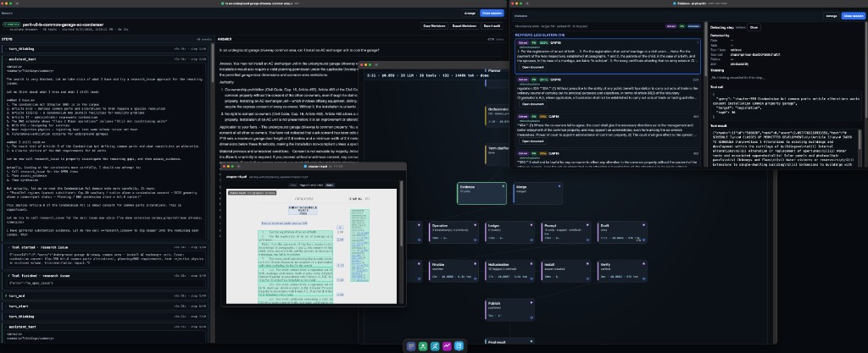This screenshot has width=868, height=353.
Task: Collapse the 'tool started - research_issue' step
Action: [x=105, y=248]
